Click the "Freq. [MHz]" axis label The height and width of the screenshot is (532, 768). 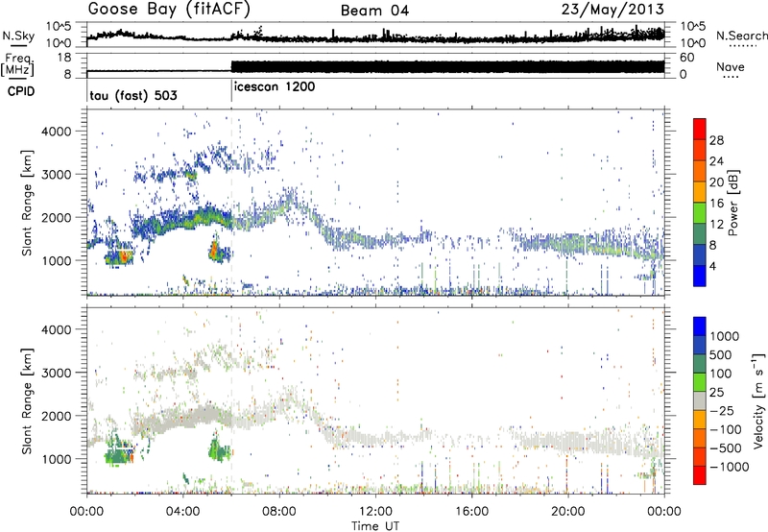17,65
